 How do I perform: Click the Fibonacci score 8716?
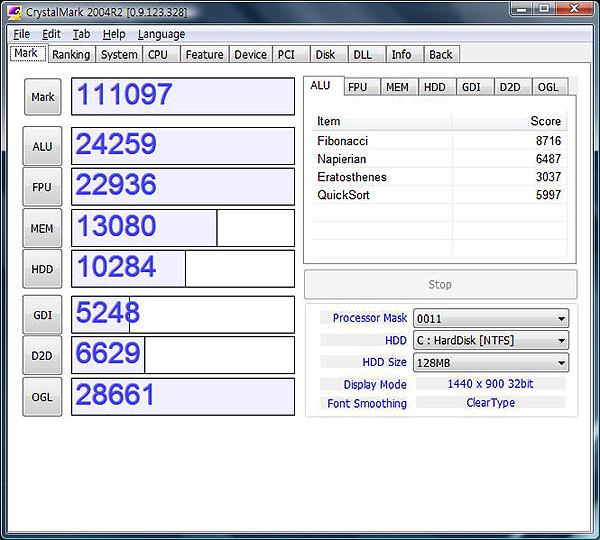548,140
